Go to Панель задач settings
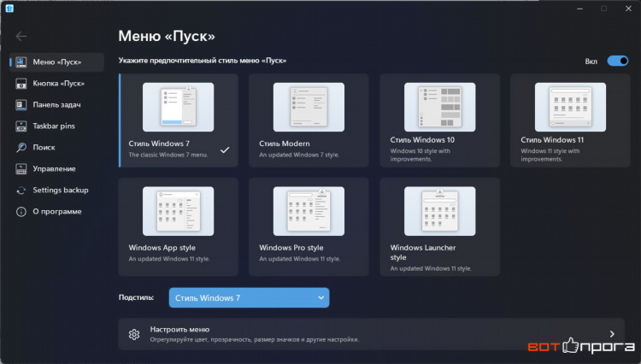Viewport: 641px width, 364px height. tap(56, 105)
